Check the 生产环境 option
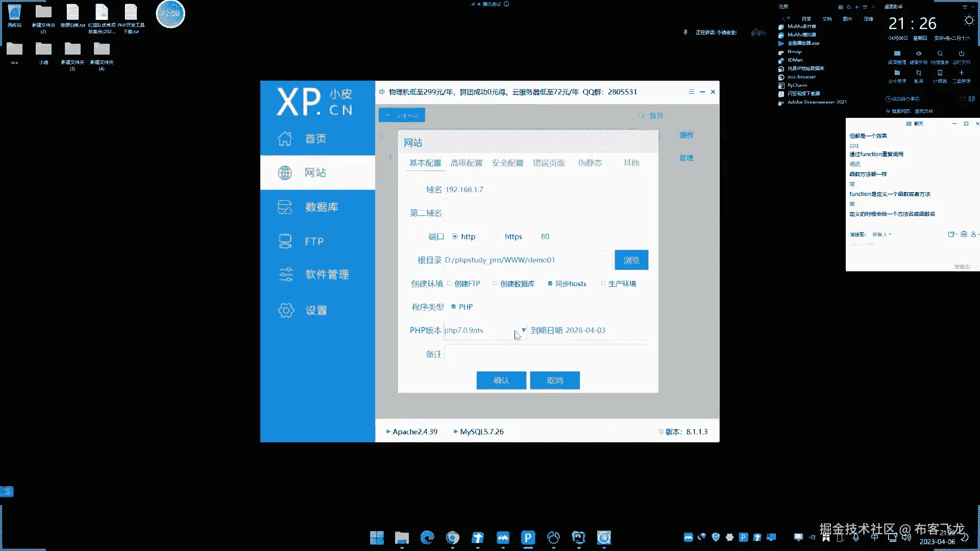Screen dimensions: 980x551 click(x=603, y=284)
